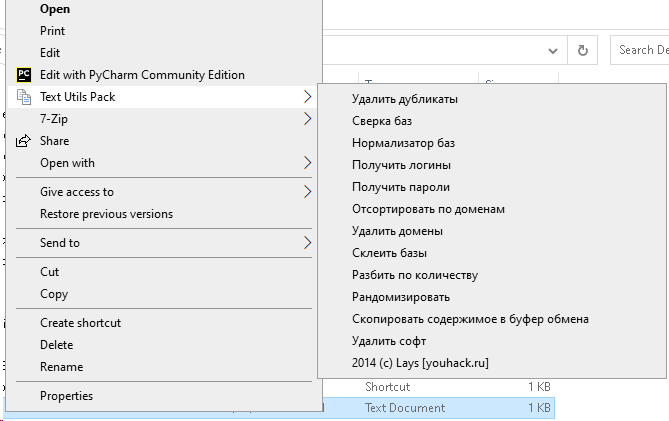Click the PyCharm icon in context menu
The image size is (669, 421).
coord(25,75)
